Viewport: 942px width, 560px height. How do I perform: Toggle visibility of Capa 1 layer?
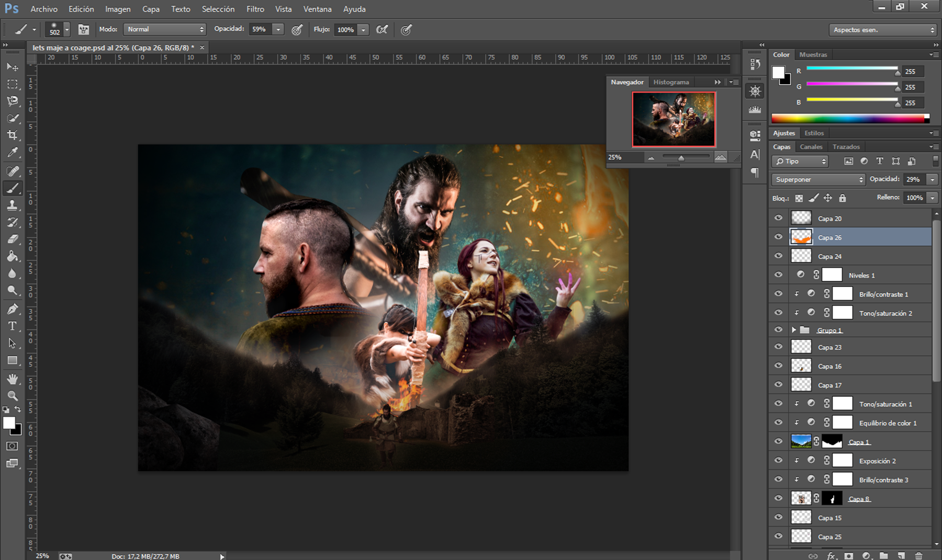pos(778,441)
